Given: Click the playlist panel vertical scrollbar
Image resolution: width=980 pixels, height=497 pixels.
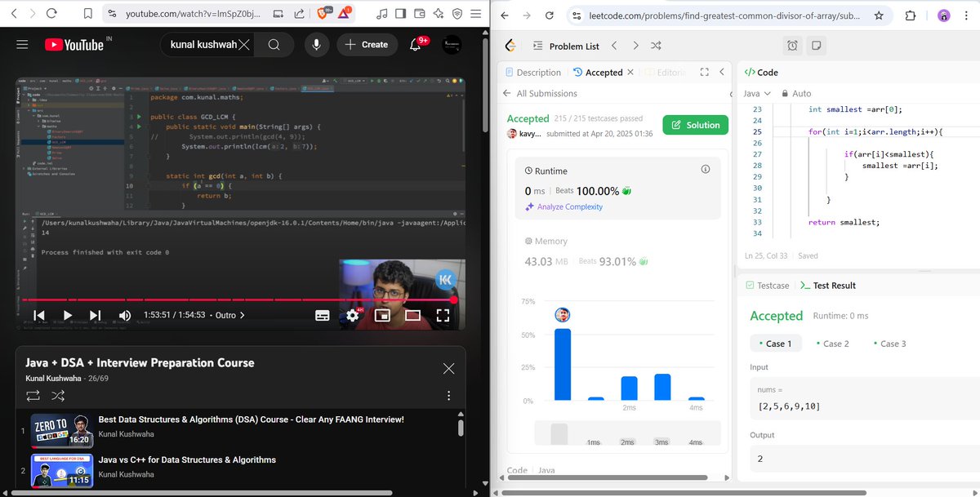Looking at the screenshot, I should click(x=461, y=428).
